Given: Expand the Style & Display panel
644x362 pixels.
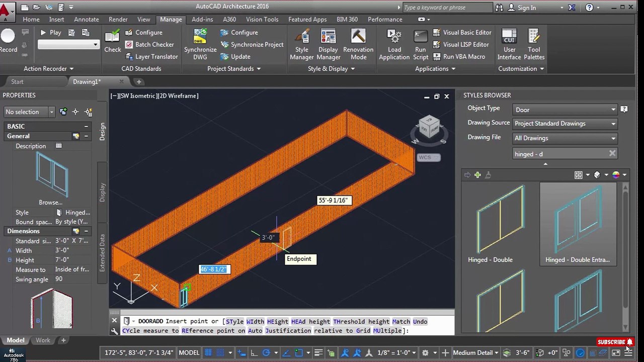Looking at the screenshot, I should (x=331, y=68).
